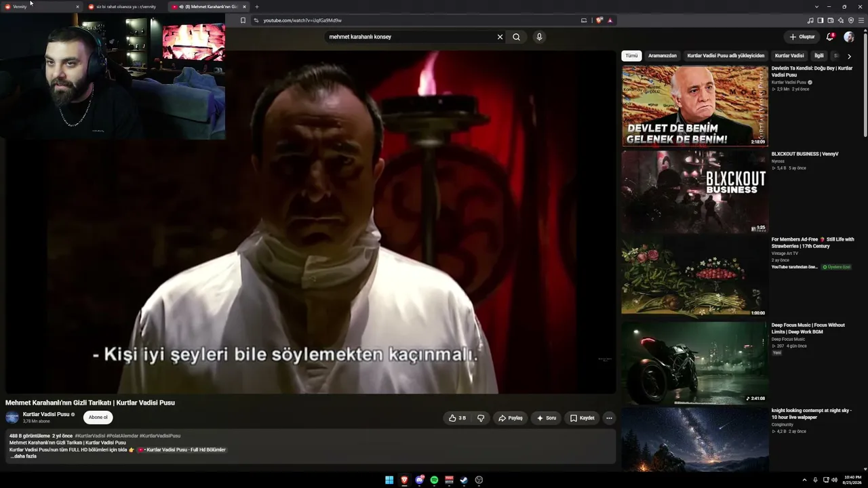Image resolution: width=868 pixels, height=488 pixels.
Task: Open Steam from the taskbar
Action: click(x=464, y=481)
